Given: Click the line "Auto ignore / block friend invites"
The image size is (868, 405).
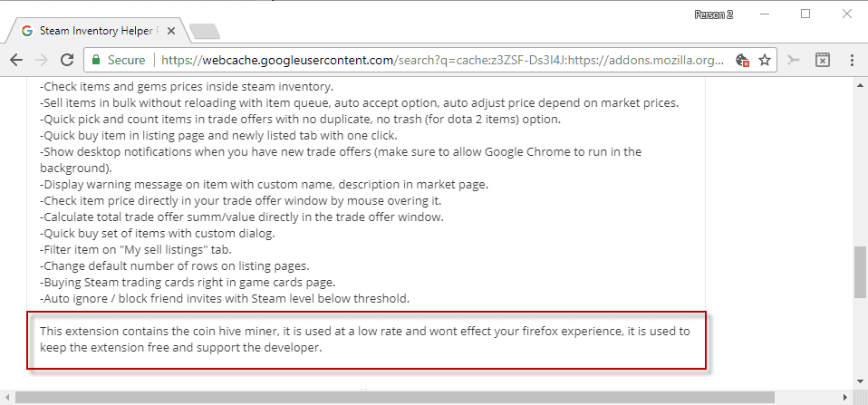Looking at the screenshot, I should [x=225, y=299].
